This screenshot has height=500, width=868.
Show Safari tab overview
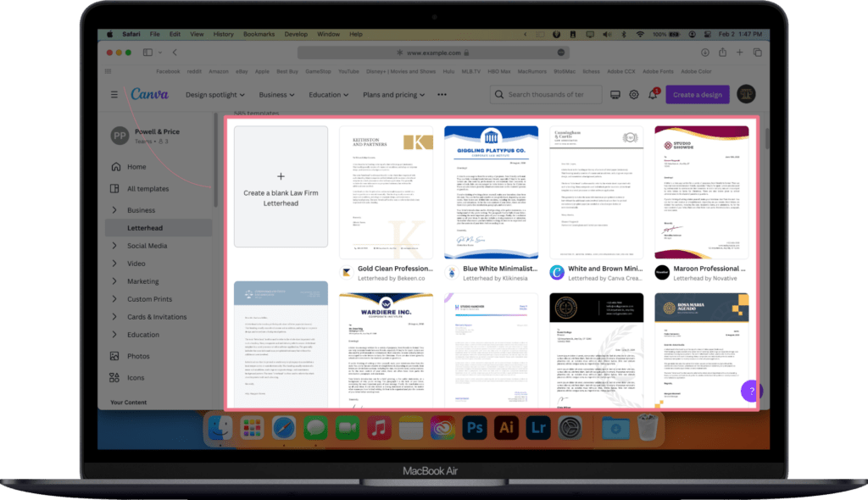point(757,53)
